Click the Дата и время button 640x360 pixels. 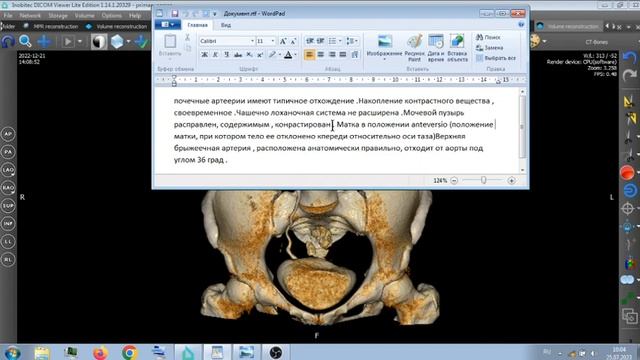point(436,48)
